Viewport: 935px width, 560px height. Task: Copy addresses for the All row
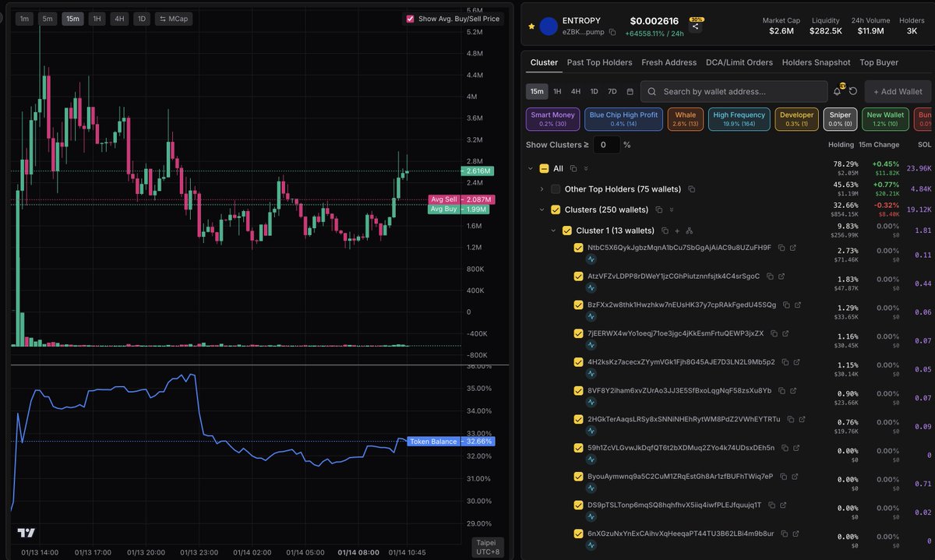click(x=573, y=168)
